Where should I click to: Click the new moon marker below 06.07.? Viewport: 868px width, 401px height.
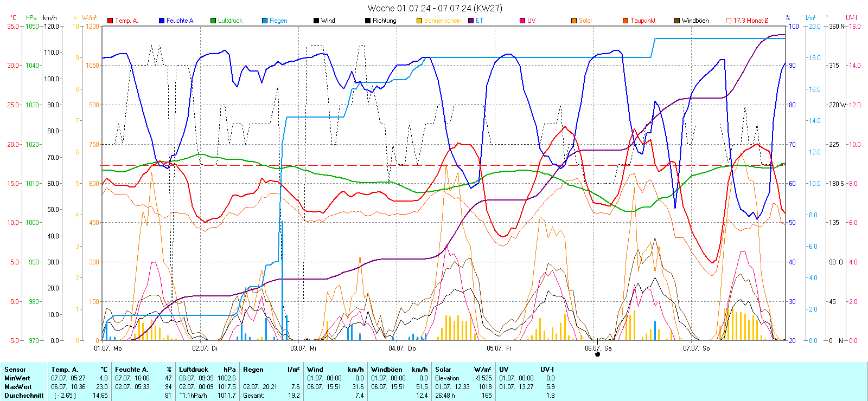coord(598,354)
